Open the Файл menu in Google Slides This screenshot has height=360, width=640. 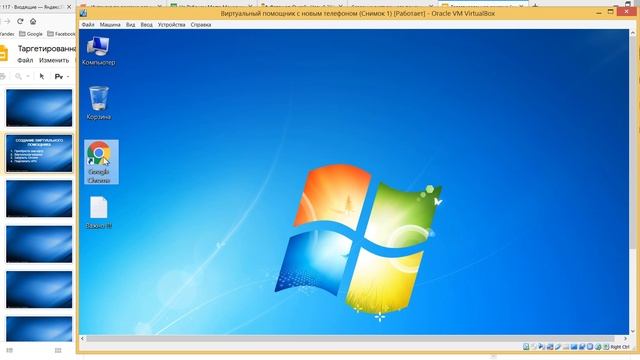pos(25,60)
